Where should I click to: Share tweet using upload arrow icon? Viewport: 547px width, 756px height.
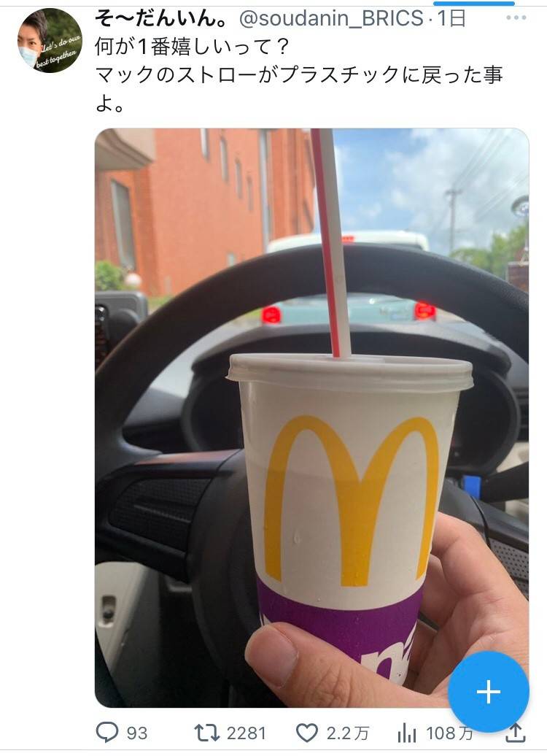point(515,733)
